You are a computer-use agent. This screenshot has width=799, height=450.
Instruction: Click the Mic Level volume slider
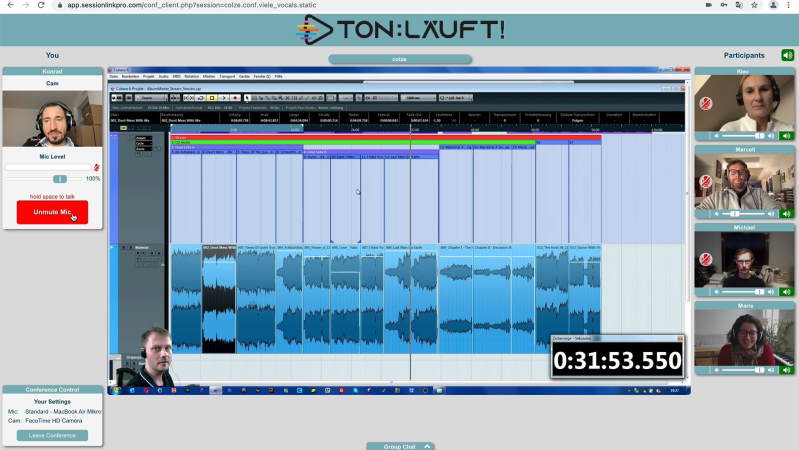59,178
